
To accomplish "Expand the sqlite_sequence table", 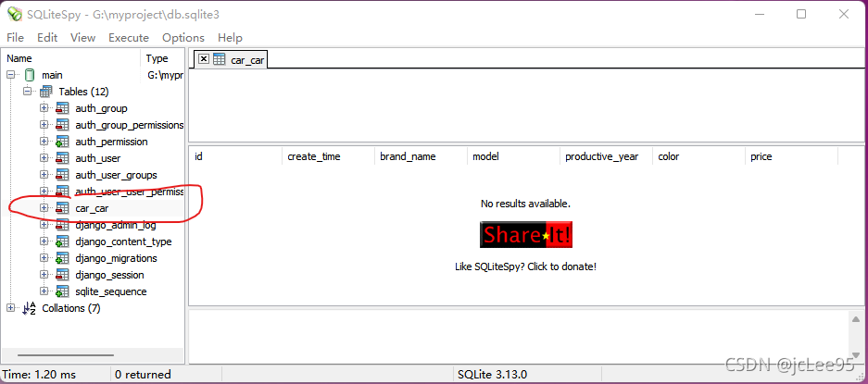I will point(44,291).
